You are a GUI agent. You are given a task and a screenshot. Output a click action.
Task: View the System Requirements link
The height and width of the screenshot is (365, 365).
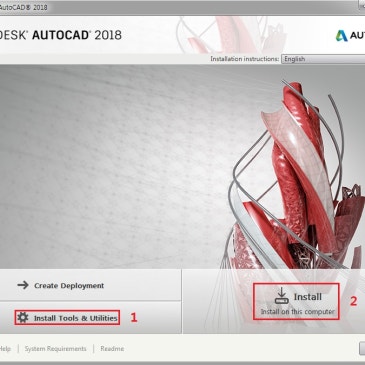[55, 349]
